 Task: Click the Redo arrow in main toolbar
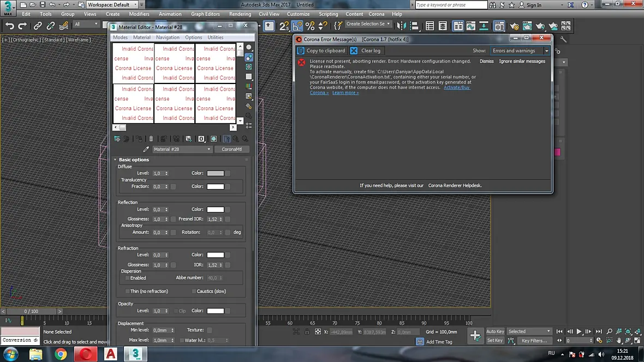coord(22,26)
